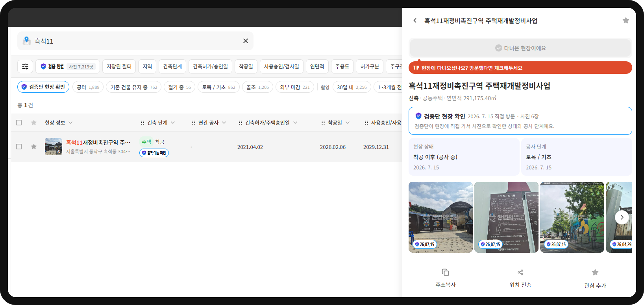
Task: Click the 주소복사 copy icon
Action: (x=445, y=272)
